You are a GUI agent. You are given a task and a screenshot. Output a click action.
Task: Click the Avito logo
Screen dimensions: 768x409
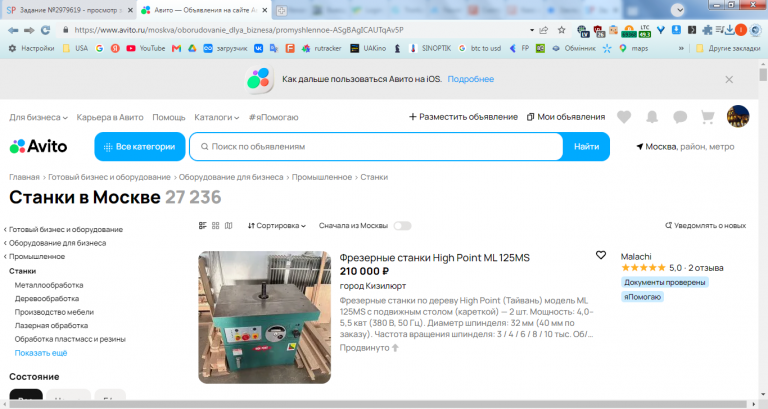38,146
